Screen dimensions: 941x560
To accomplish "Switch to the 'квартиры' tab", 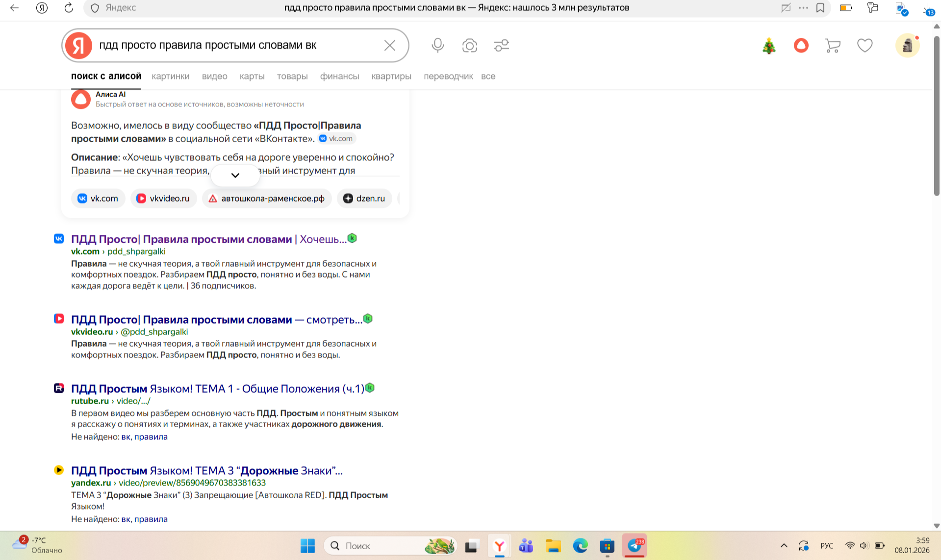I will click(391, 76).
